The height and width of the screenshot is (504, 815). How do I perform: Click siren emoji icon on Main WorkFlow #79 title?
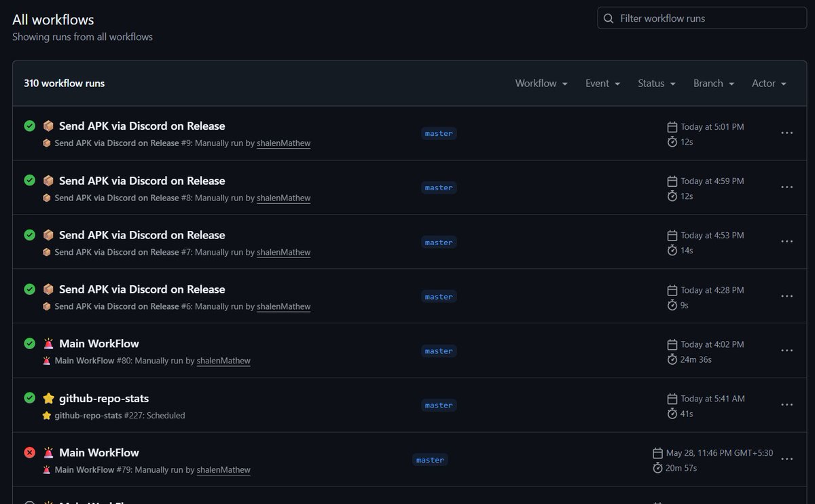click(x=48, y=452)
